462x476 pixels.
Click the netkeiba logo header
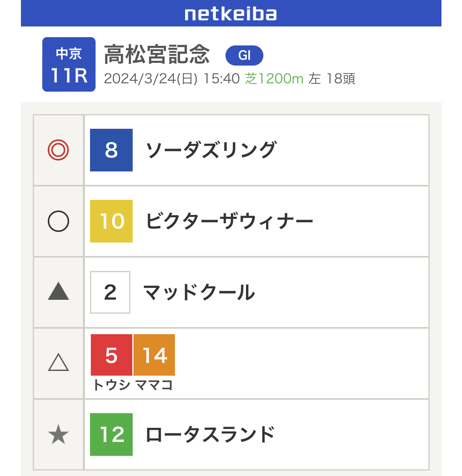[231, 14]
